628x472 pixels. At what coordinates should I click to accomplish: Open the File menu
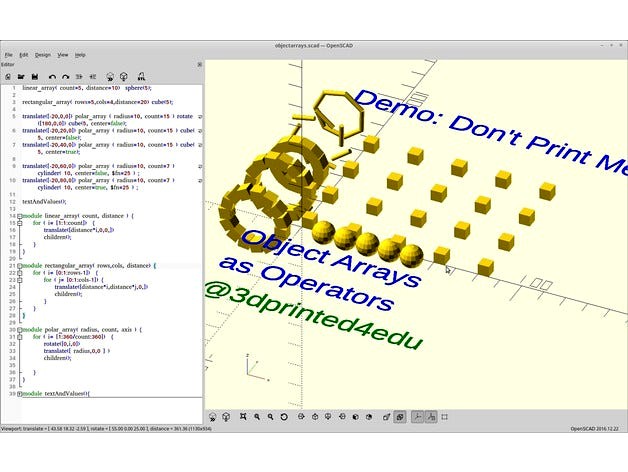[8, 55]
